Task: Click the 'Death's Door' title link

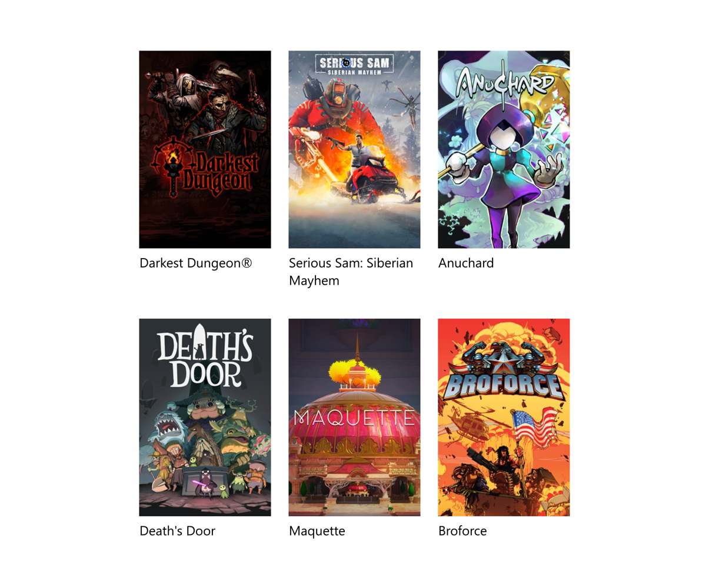Action: [x=177, y=531]
